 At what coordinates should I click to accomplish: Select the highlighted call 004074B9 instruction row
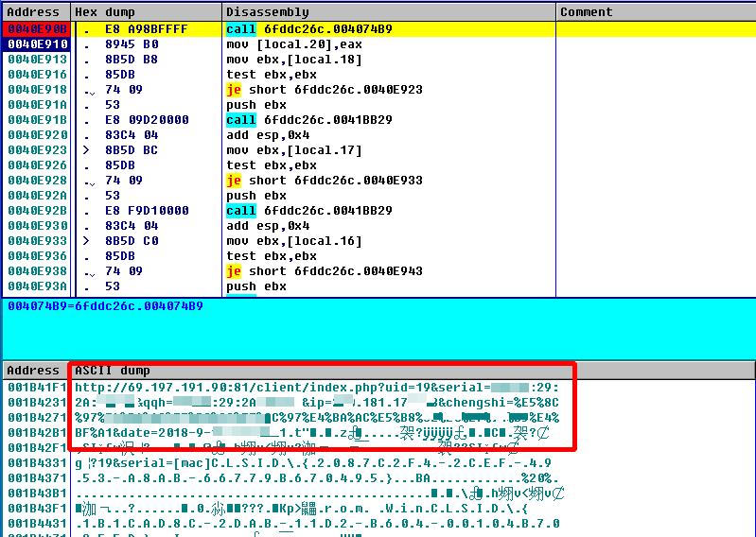tap(379, 29)
